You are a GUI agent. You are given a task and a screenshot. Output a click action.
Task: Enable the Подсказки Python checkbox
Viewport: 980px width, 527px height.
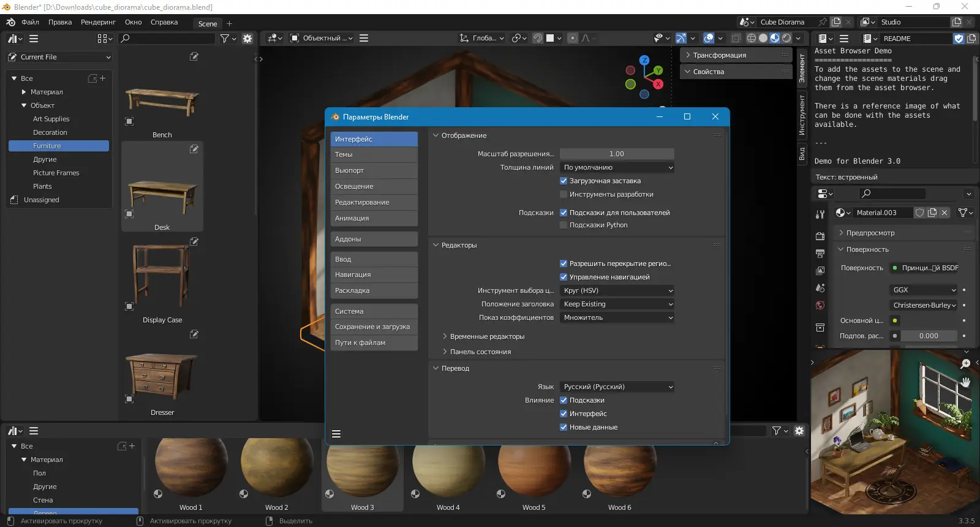pyautogui.click(x=563, y=225)
